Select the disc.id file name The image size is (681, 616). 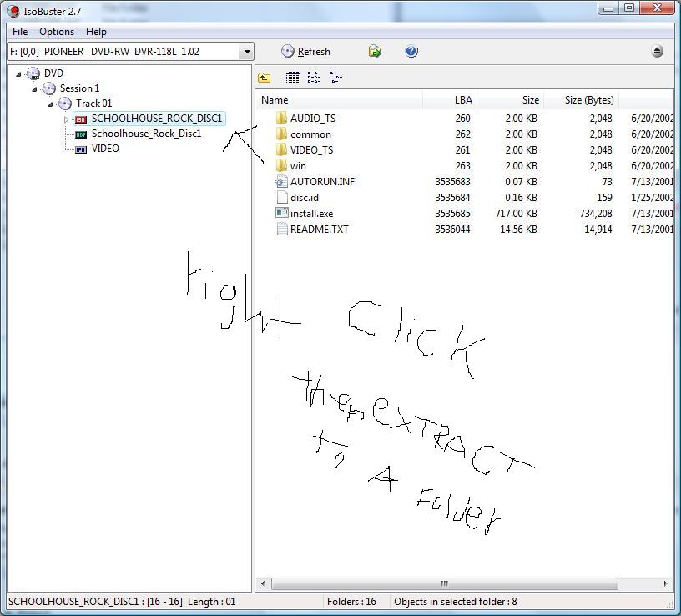tap(305, 198)
